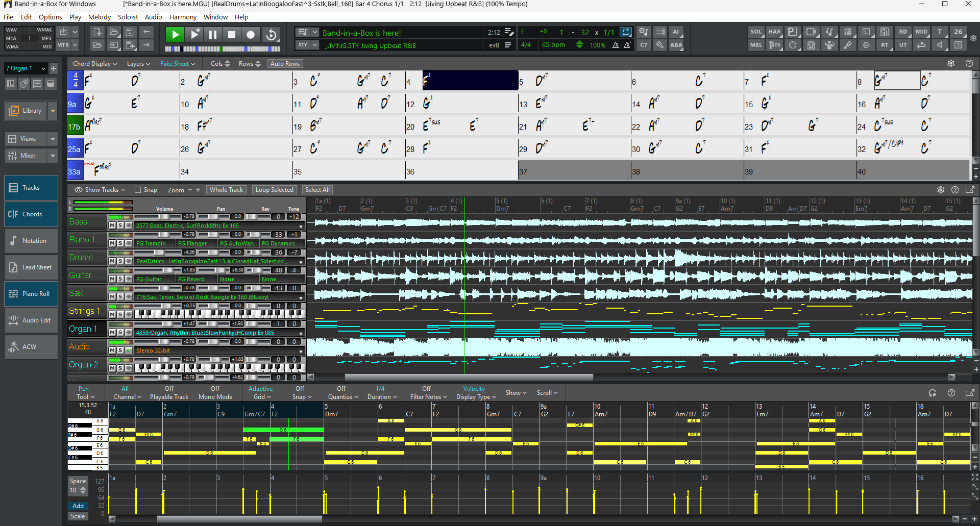Screen dimensions: 980x526
Task: Open the Notation view from the sidebar
Action: (31, 240)
